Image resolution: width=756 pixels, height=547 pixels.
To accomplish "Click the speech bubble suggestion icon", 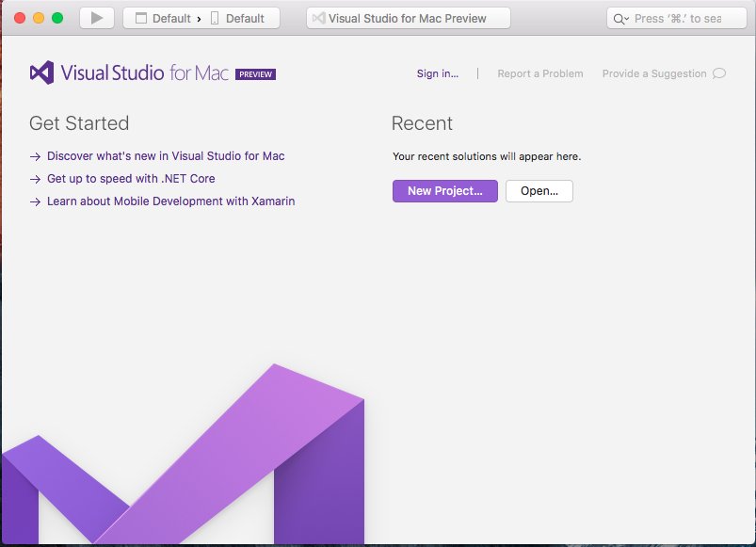I will pyautogui.click(x=719, y=73).
